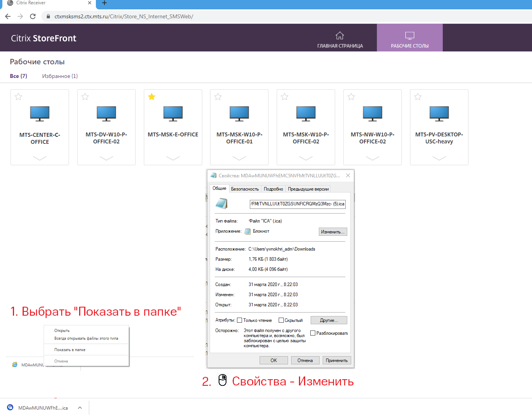Screen dimensions: 532x417
Task: Launch MTS-DV-W10-P-OFFICE-02 desktop icon
Action: [x=106, y=114]
